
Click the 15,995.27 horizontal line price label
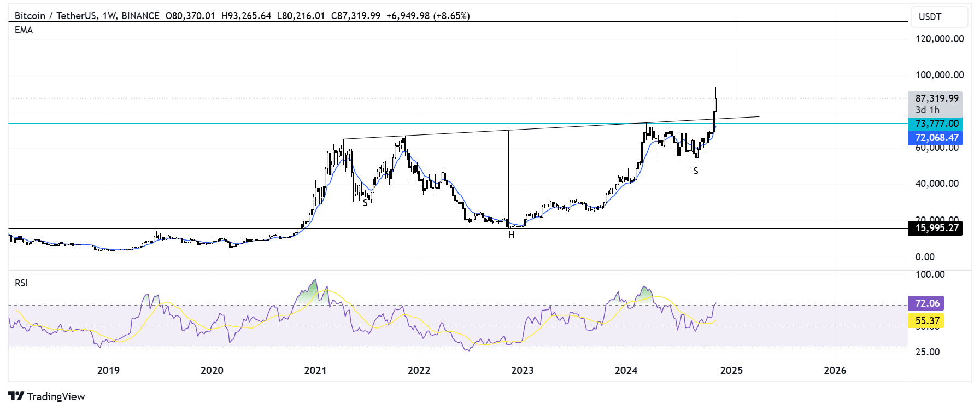[935, 228]
